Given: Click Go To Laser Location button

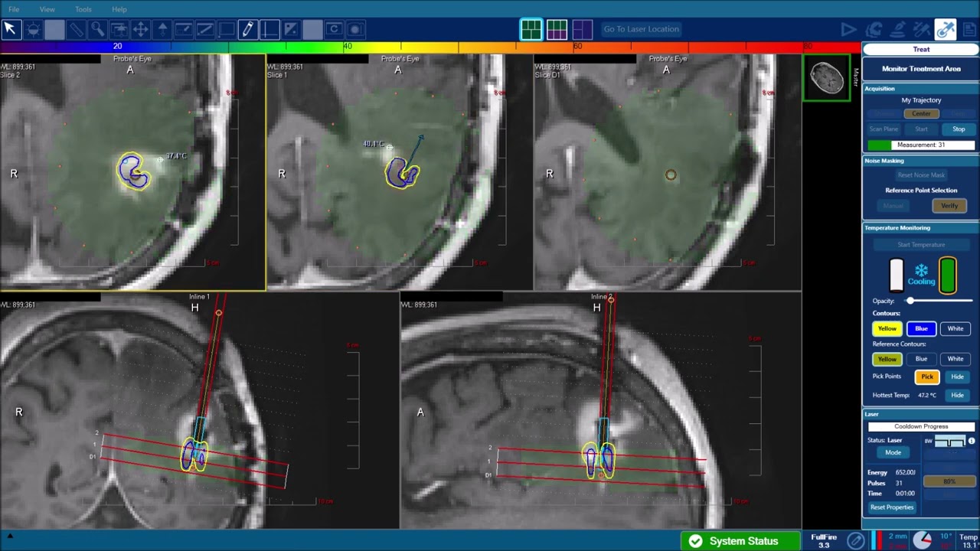Looking at the screenshot, I should click(x=641, y=29).
